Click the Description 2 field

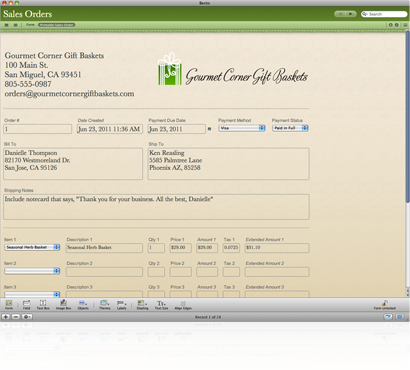pyautogui.click(x=104, y=272)
